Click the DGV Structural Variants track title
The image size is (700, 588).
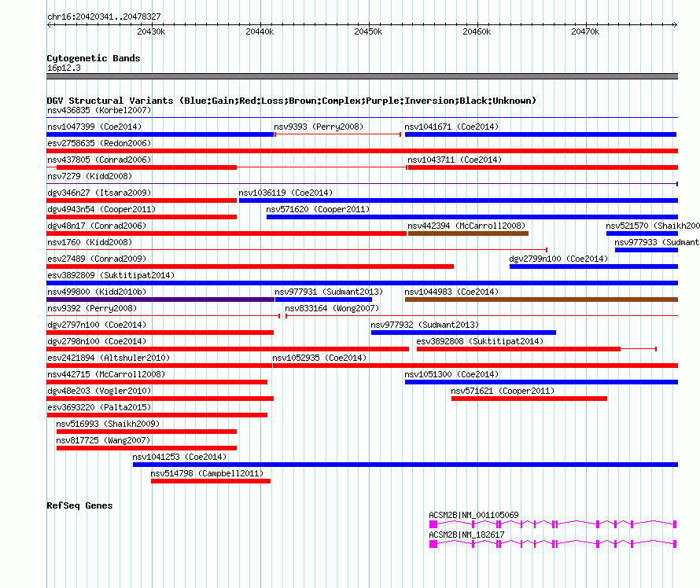pyautogui.click(x=291, y=101)
